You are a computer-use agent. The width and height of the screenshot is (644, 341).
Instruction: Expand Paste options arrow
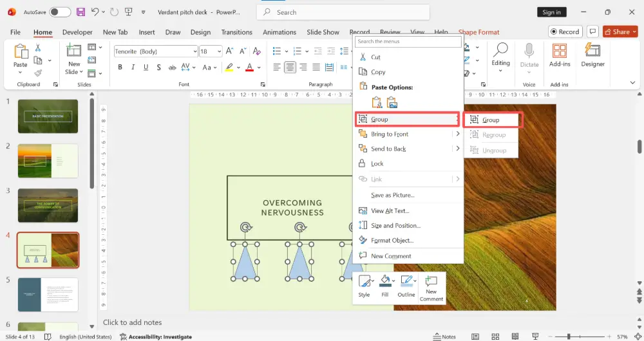click(x=20, y=73)
